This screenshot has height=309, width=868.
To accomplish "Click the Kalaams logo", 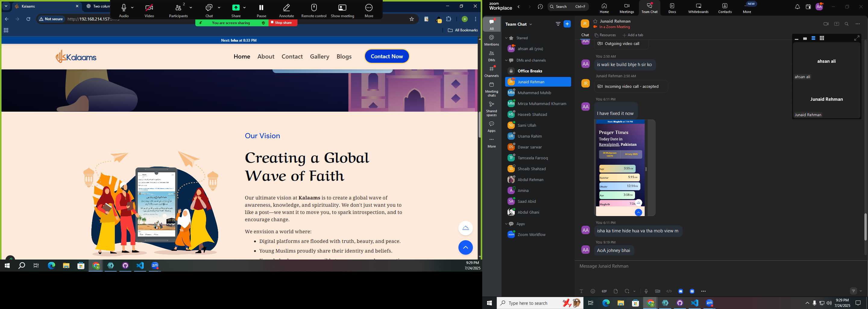I will pos(76,56).
